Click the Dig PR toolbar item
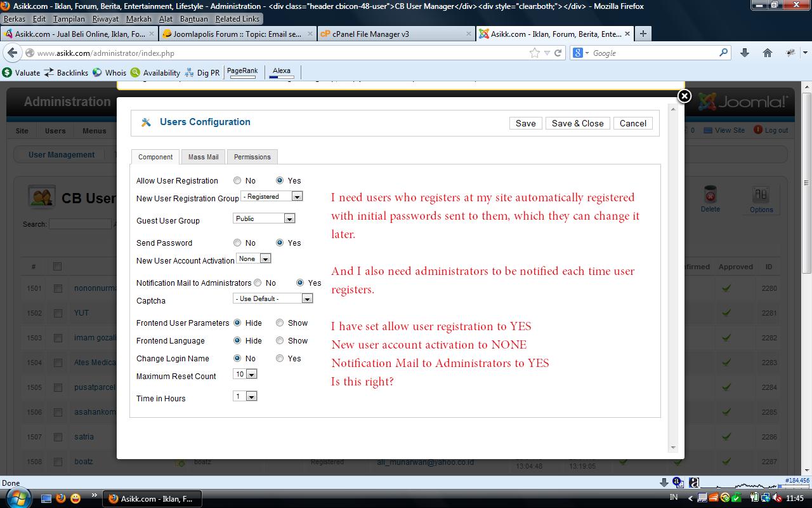The image size is (812, 508). tap(202, 72)
